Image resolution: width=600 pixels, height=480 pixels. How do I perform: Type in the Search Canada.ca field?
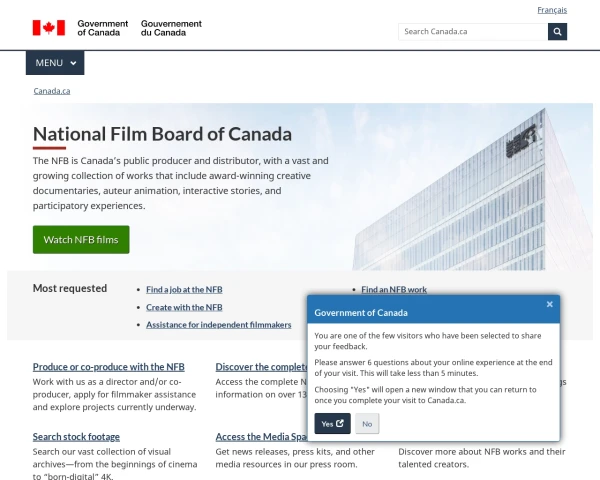click(x=472, y=31)
